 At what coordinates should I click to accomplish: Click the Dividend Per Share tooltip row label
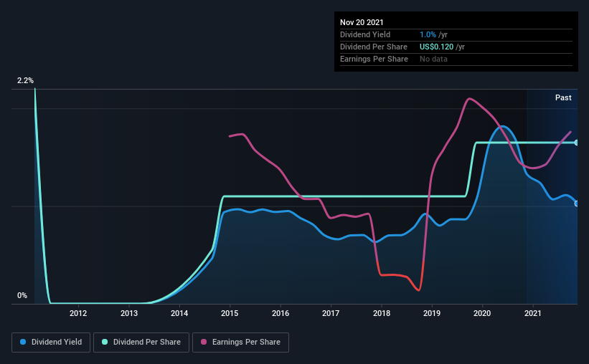(373, 47)
